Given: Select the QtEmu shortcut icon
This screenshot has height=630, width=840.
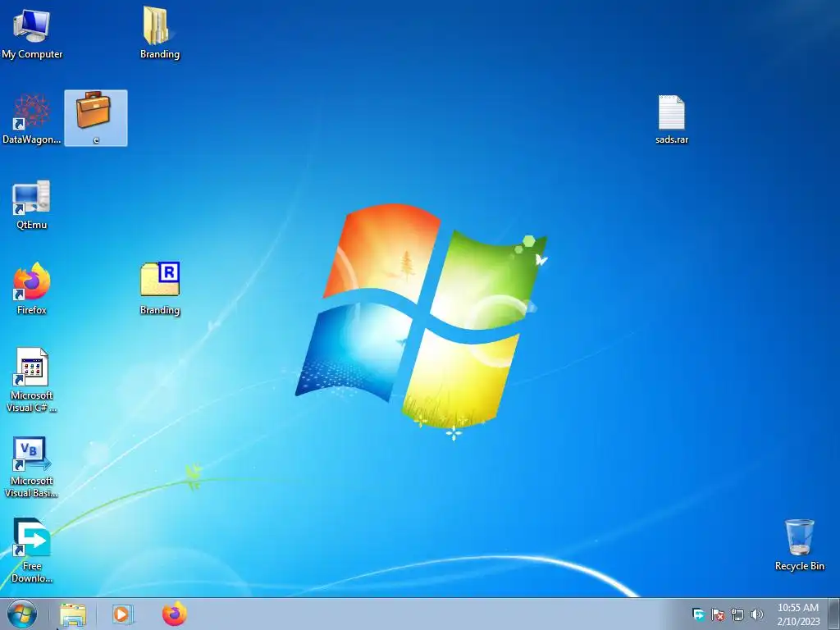Looking at the screenshot, I should click(x=32, y=204).
